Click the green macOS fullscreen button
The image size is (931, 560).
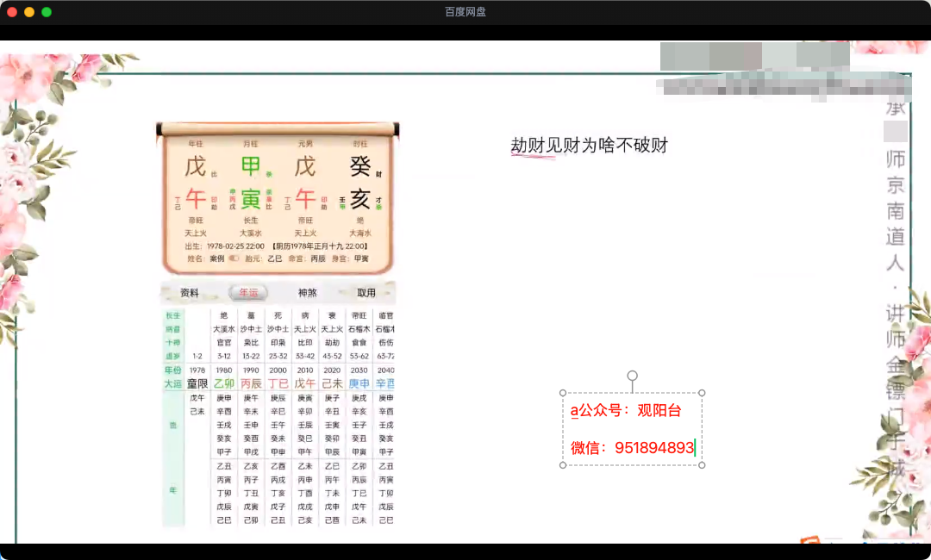coord(47,12)
